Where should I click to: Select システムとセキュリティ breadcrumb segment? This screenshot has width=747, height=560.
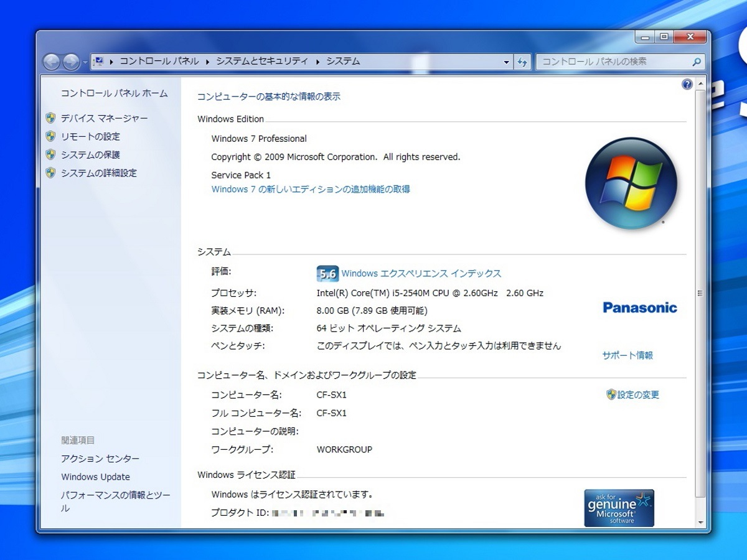click(262, 61)
